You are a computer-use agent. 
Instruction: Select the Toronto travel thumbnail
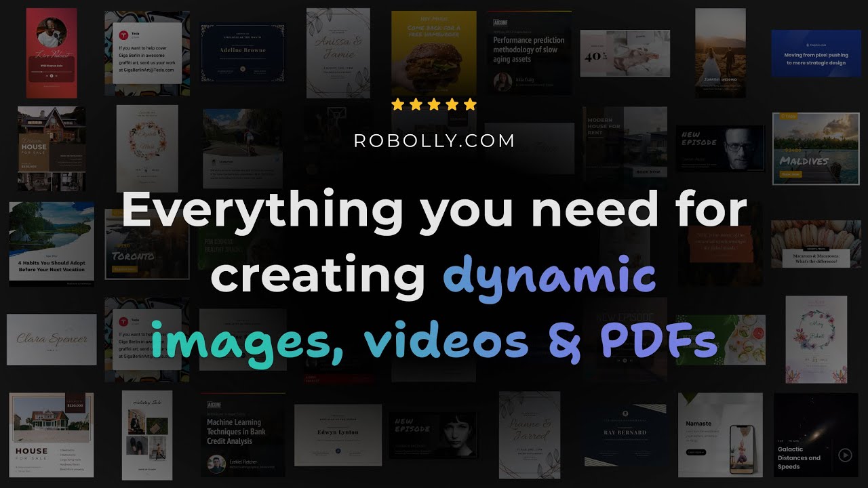(147, 244)
